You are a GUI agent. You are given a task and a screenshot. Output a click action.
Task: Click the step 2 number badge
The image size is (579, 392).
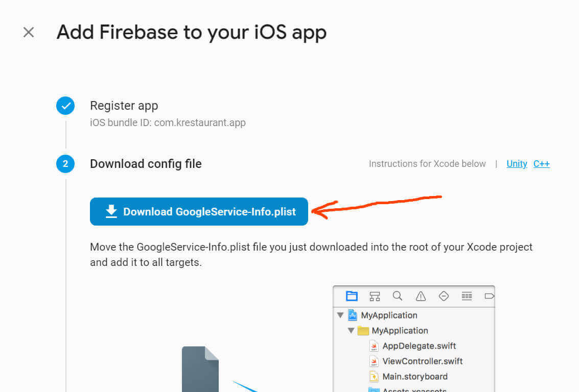tap(65, 164)
